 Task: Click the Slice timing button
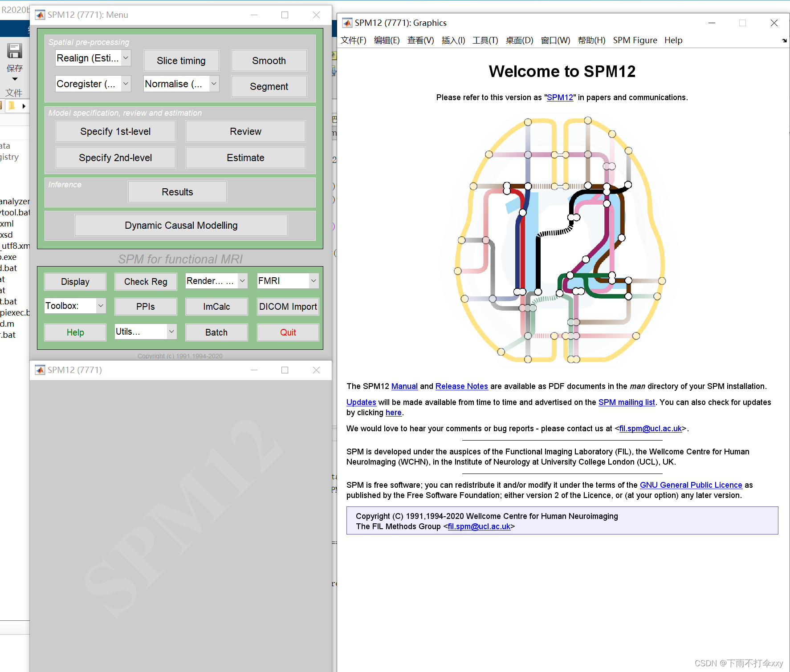pos(181,61)
